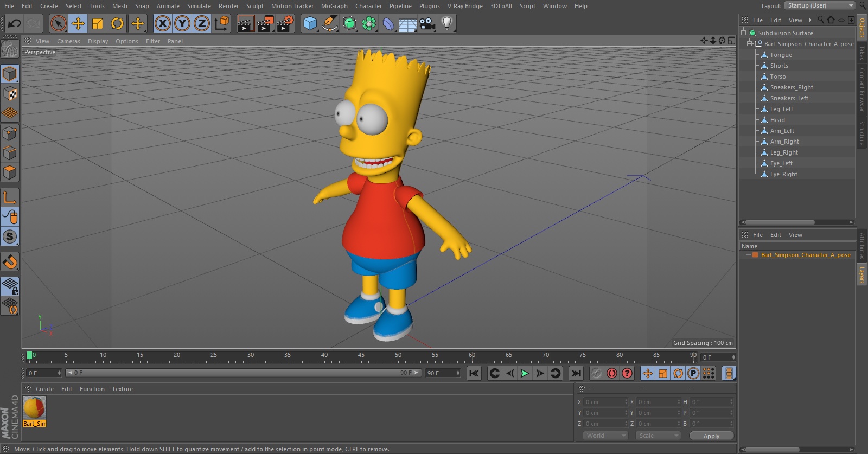
Task: Click the Apply button
Action: pos(711,436)
